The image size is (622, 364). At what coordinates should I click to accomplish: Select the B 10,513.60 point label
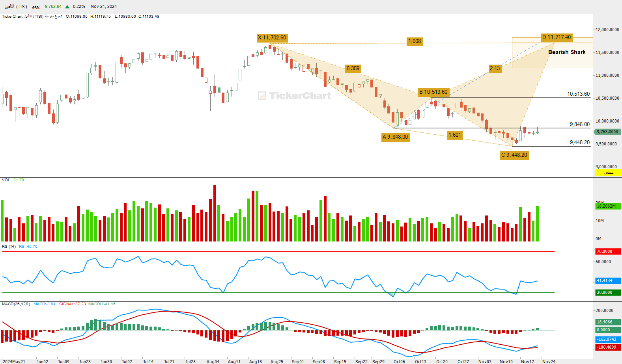click(x=433, y=92)
